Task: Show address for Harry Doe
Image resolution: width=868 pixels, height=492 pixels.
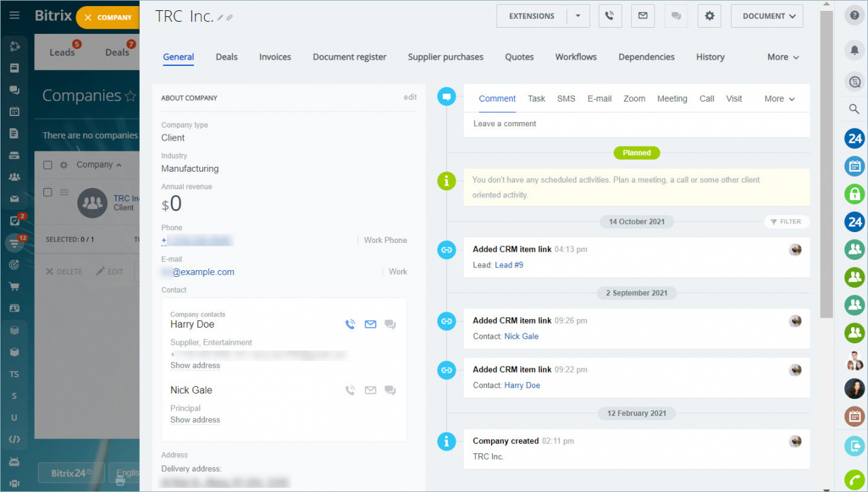Action: coord(195,366)
